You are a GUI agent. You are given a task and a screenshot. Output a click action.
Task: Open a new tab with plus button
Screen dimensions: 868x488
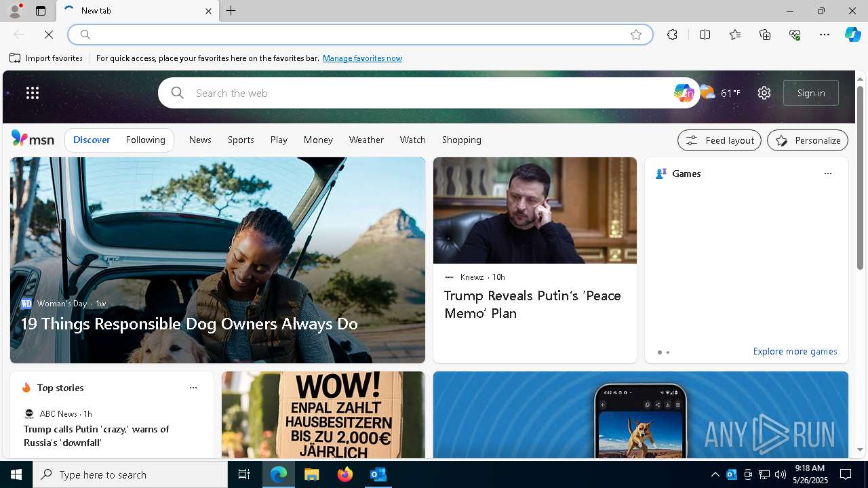[x=231, y=11]
